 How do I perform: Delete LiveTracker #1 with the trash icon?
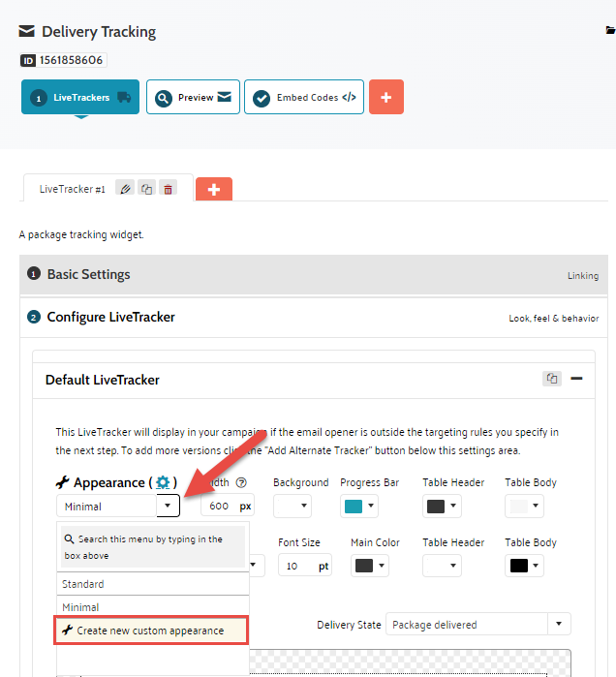(168, 189)
